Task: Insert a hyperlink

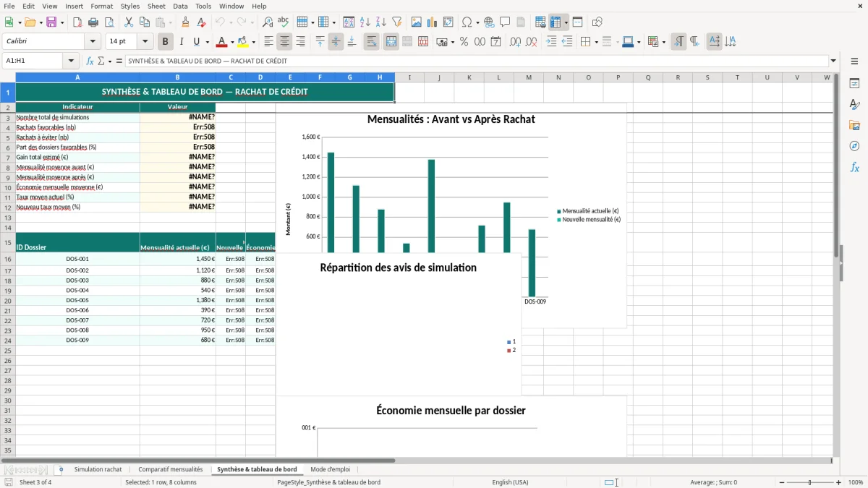Action: click(x=490, y=22)
